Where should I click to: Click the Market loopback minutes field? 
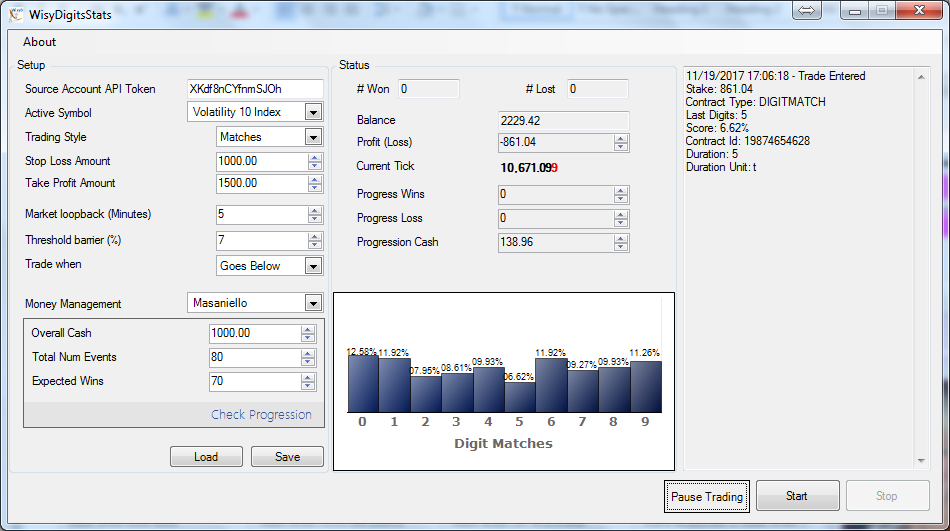pyautogui.click(x=262, y=214)
